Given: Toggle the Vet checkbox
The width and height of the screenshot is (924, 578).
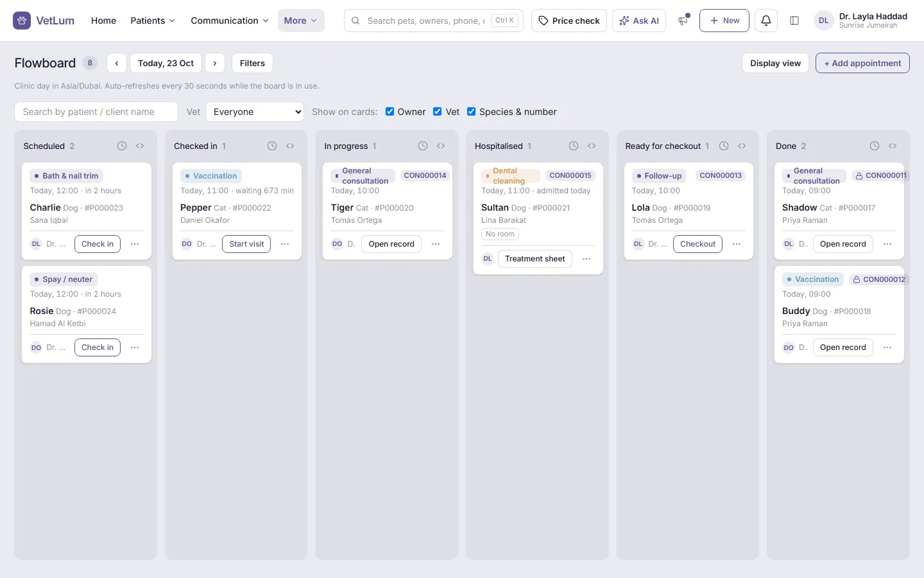Looking at the screenshot, I should pyautogui.click(x=438, y=112).
